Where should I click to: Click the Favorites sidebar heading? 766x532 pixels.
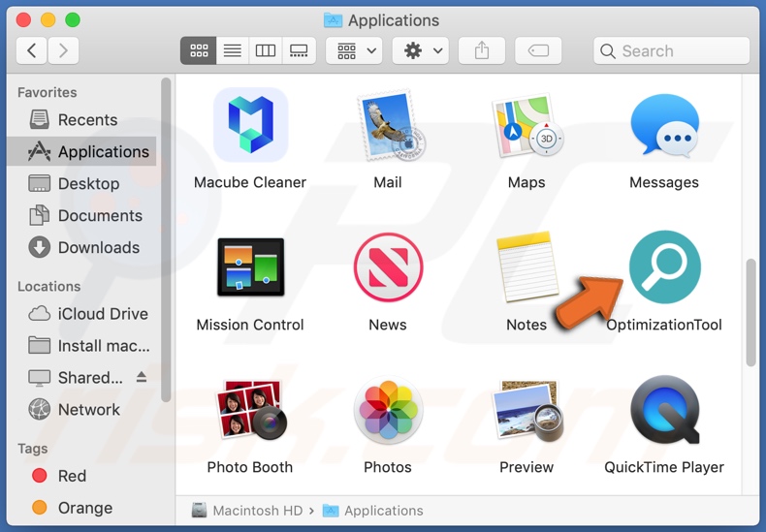point(48,92)
